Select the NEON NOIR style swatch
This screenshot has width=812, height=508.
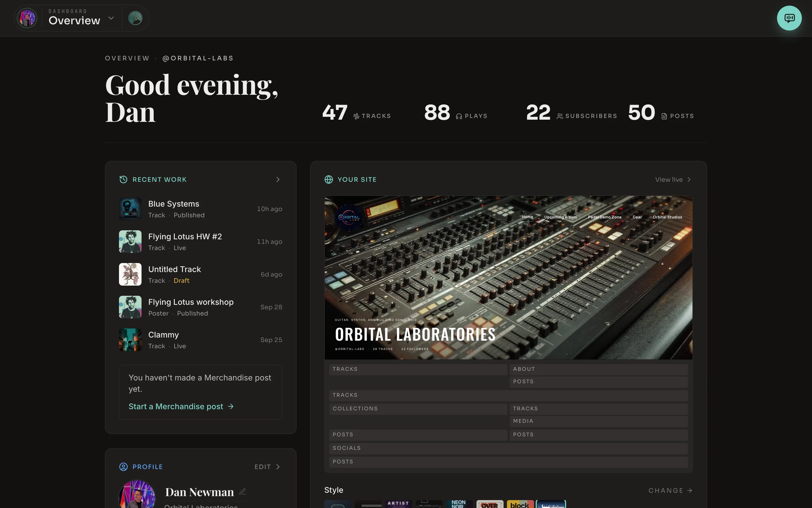pos(459,504)
